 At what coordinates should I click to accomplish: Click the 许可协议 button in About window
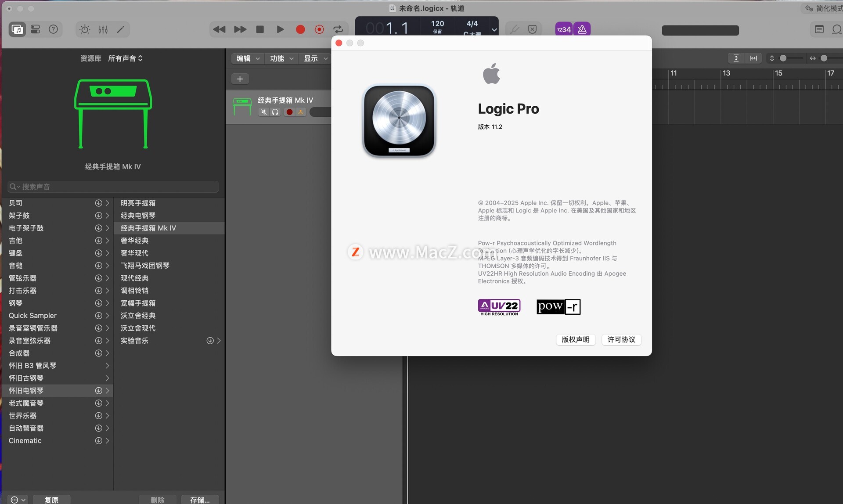[621, 340]
